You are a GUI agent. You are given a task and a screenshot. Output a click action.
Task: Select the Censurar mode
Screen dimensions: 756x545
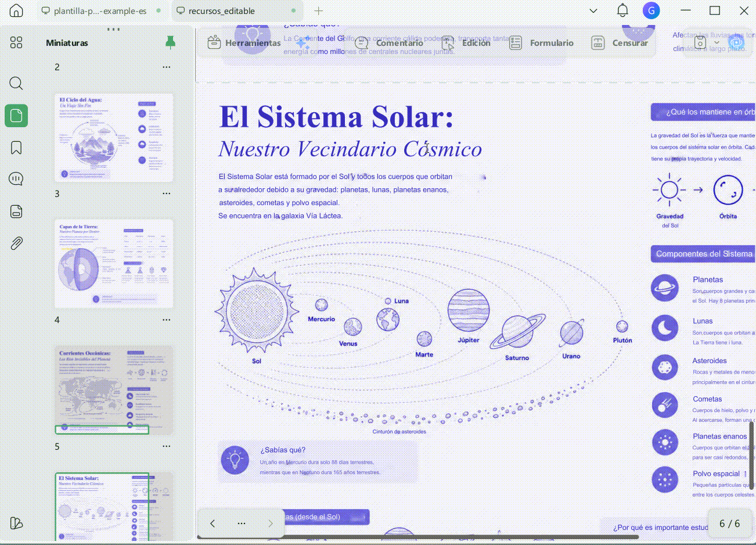tap(620, 42)
